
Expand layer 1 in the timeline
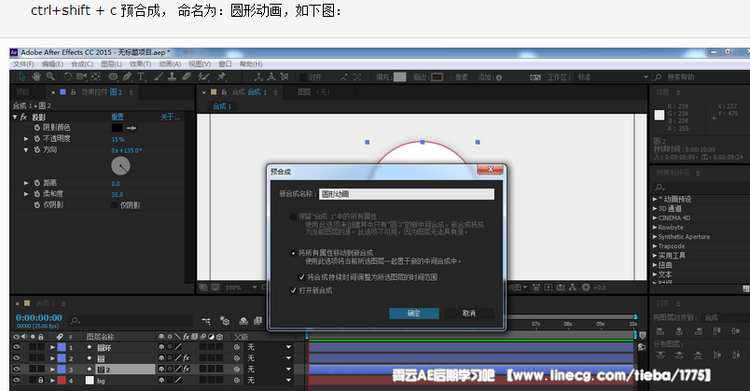tap(53, 347)
